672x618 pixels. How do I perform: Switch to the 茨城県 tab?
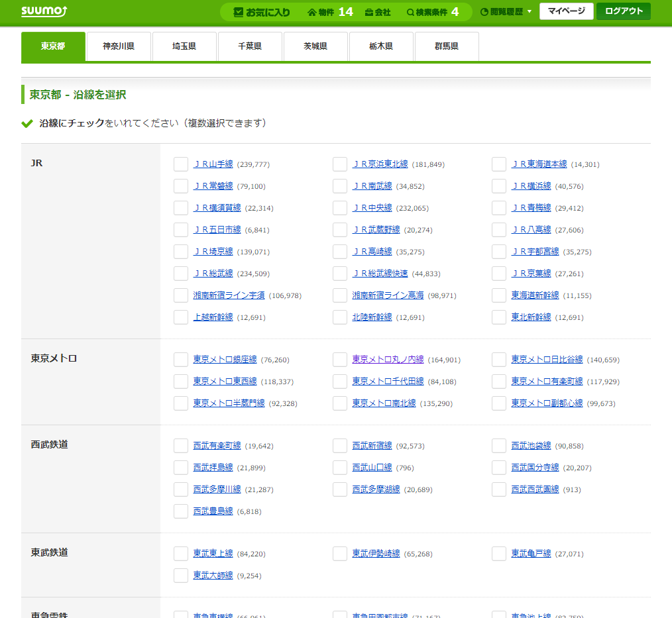(315, 46)
